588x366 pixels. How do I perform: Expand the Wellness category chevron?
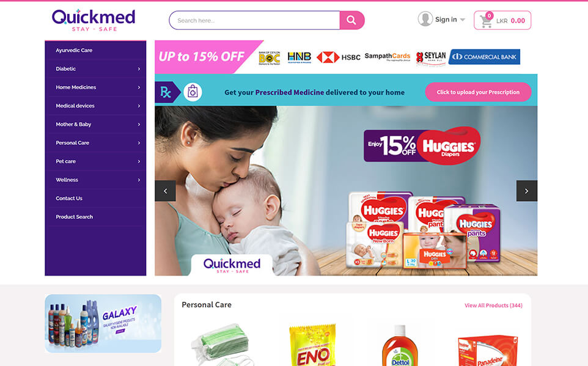point(139,180)
